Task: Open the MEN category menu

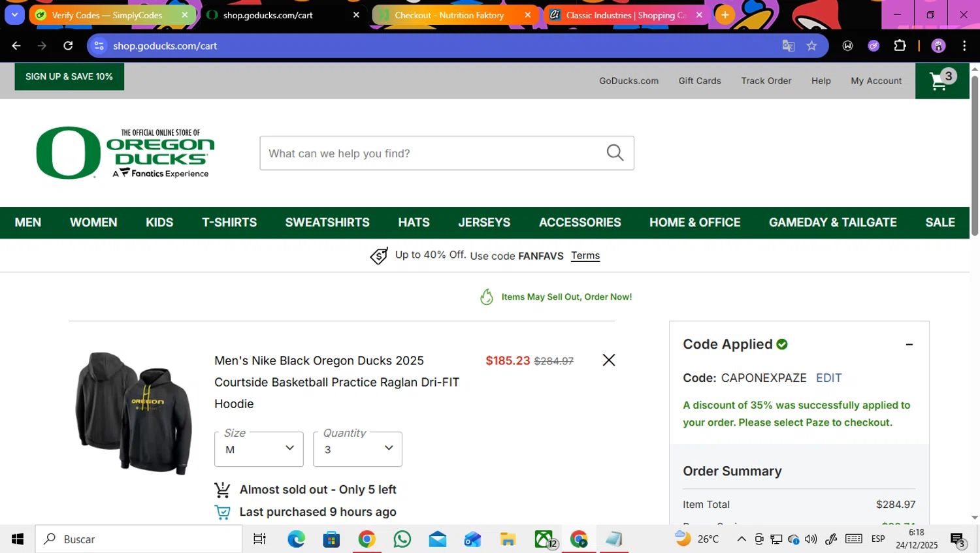Action: [x=28, y=223]
